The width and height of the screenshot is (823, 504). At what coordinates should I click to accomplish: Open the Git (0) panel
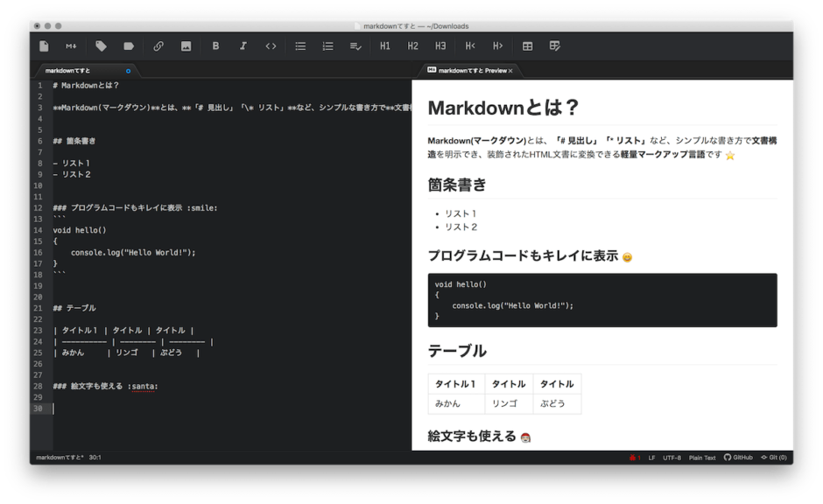point(774,458)
